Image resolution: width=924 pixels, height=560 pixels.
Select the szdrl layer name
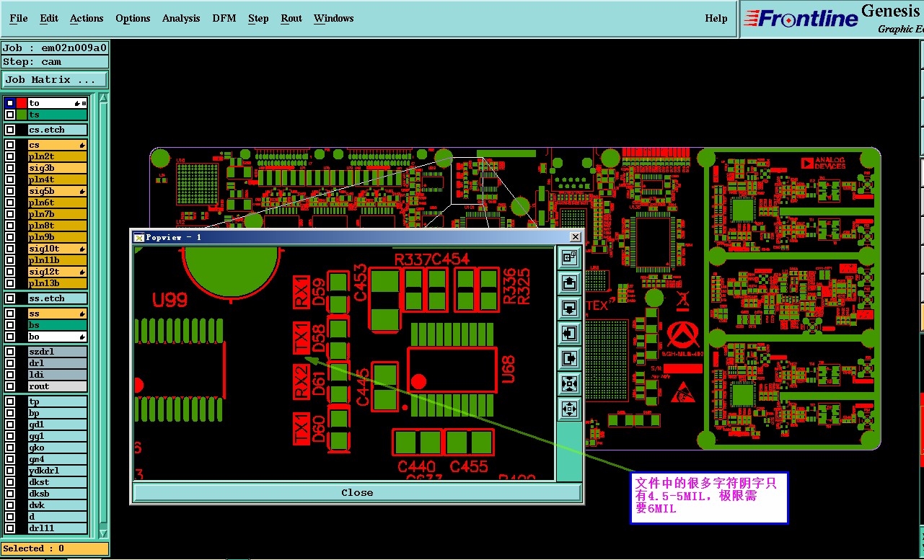tap(58, 352)
